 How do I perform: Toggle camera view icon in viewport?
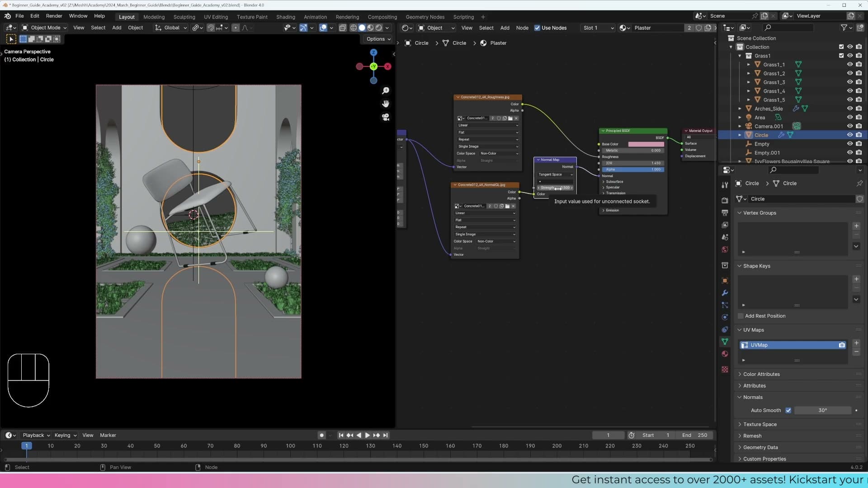point(386,117)
